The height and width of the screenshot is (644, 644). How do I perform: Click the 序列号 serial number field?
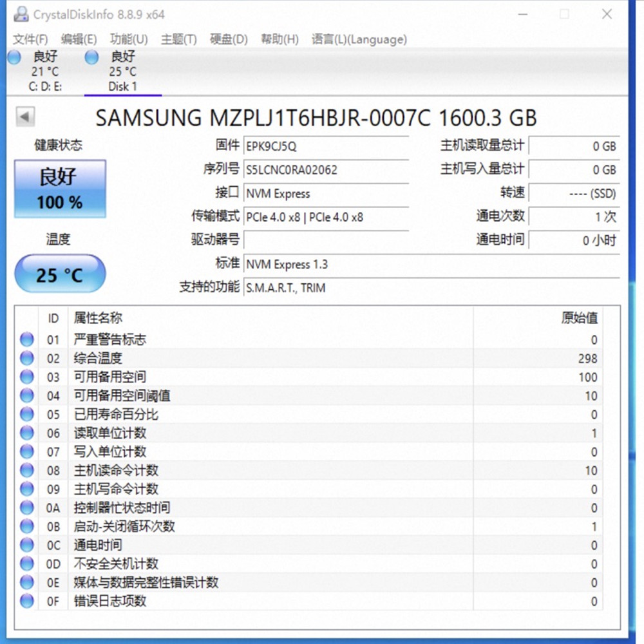325,169
